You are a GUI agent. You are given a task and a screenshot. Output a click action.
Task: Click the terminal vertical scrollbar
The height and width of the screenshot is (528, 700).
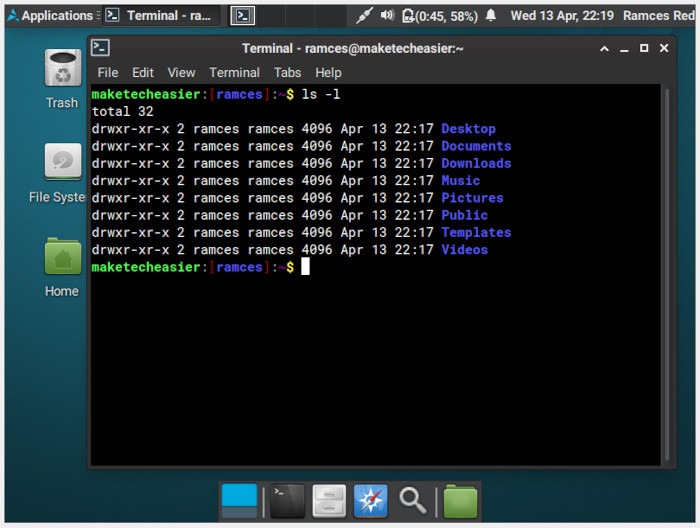667,274
